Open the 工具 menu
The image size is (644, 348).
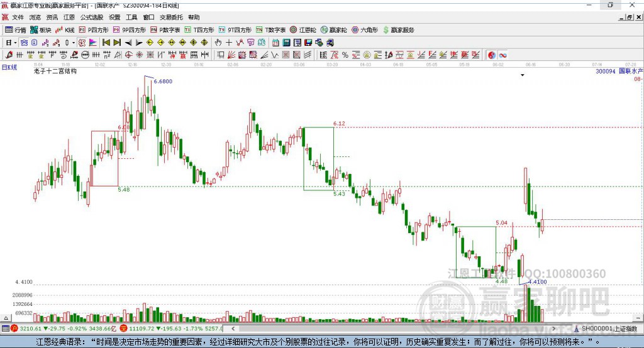(x=131, y=17)
